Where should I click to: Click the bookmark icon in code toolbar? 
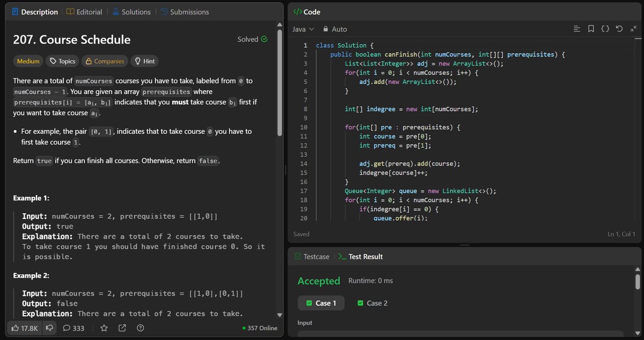591,29
